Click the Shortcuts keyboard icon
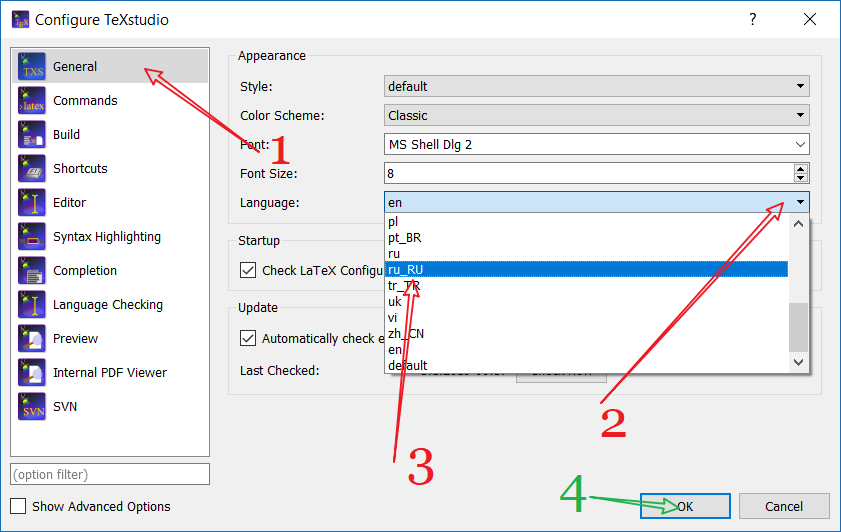This screenshot has width=841, height=532. 32,168
